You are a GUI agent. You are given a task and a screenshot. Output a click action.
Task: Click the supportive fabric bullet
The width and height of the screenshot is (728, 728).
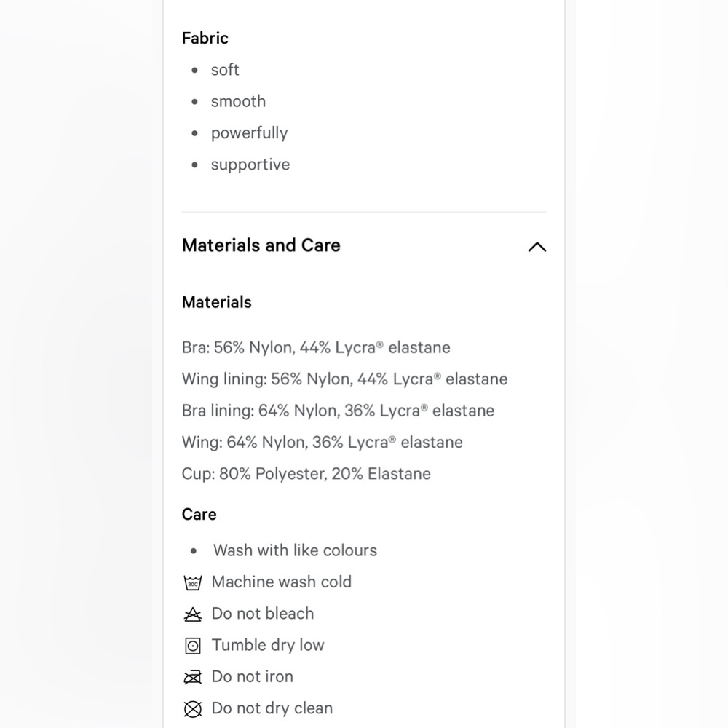[x=250, y=165]
